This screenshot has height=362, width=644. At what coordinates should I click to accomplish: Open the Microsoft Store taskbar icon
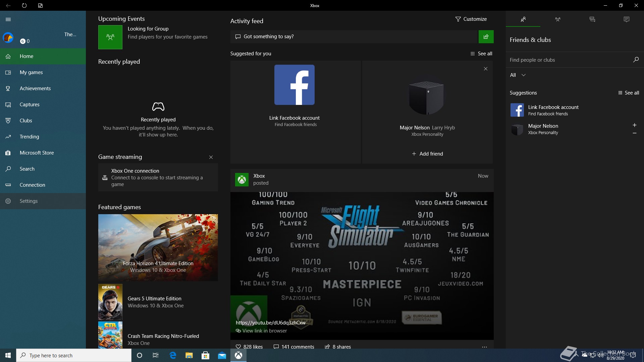206,355
